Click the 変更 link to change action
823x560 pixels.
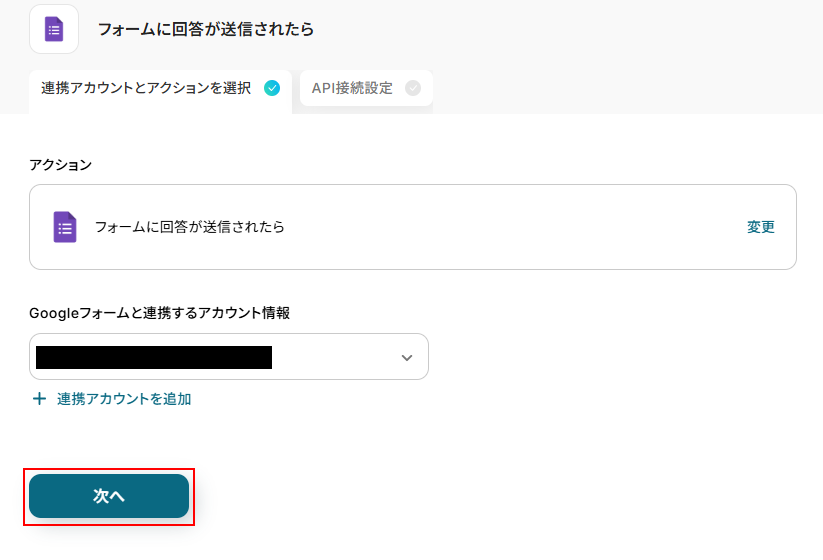point(761,227)
